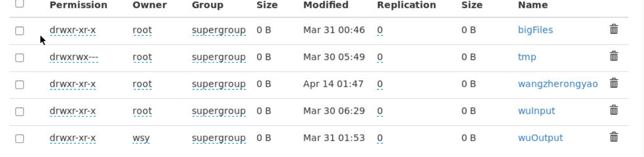
Task: Change owner wsy of wuOutput
Action: [x=141, y=138]
